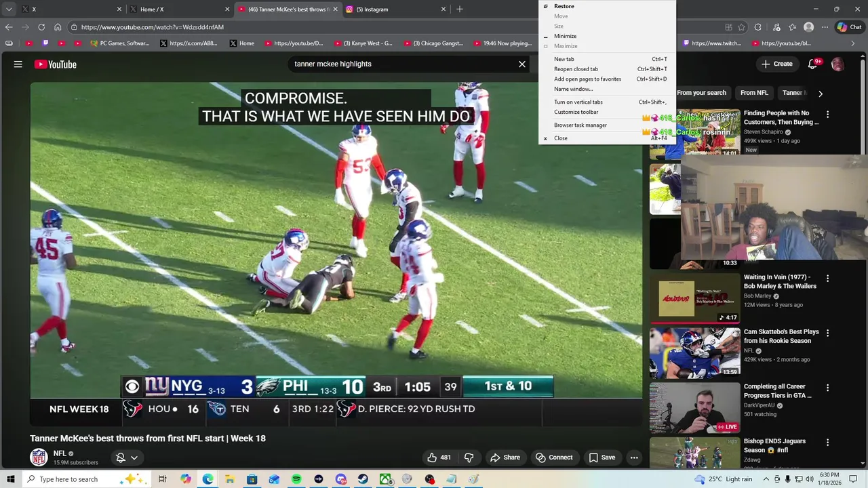Open Edge extensions puzzle icon
This screenshot has height=488, width=868.
758,27
